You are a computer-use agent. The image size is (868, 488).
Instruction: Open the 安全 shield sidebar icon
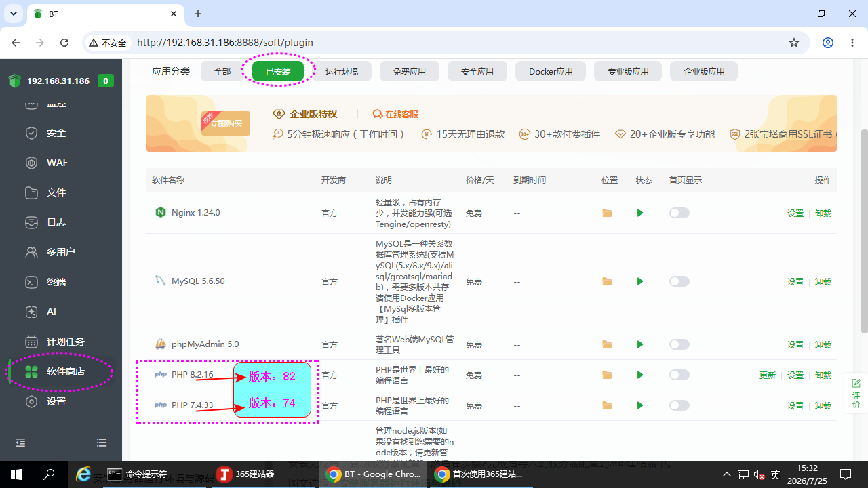(x=31, y=133)
